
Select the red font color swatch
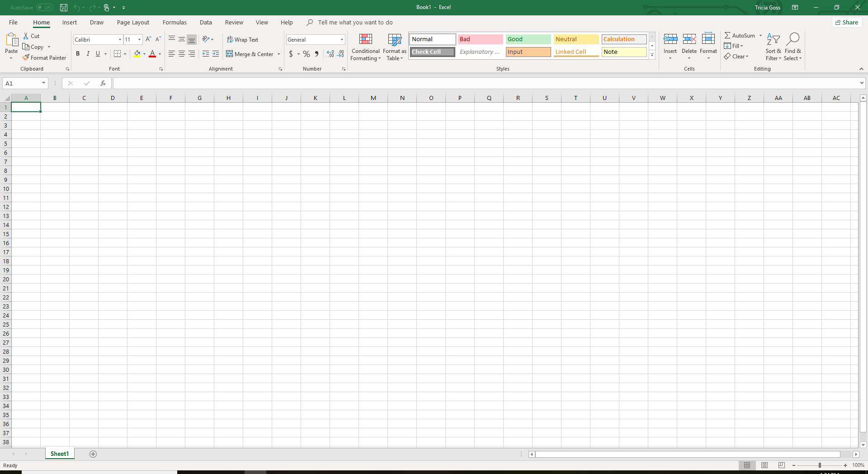153,54
